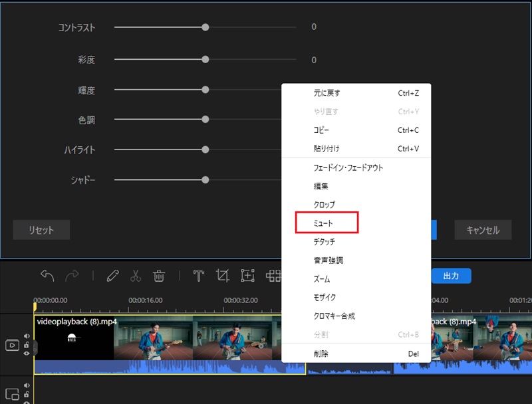Click the 色調 slider handle
The height and width of the screenshot is (404, 532).
point(205,120)
